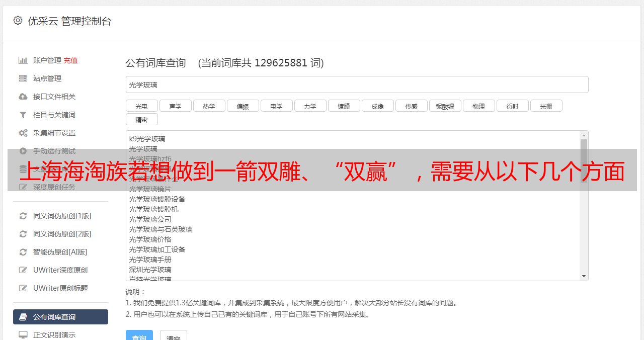
Task: Click the edit icon for UWriter原创标题
Action: 23,288
